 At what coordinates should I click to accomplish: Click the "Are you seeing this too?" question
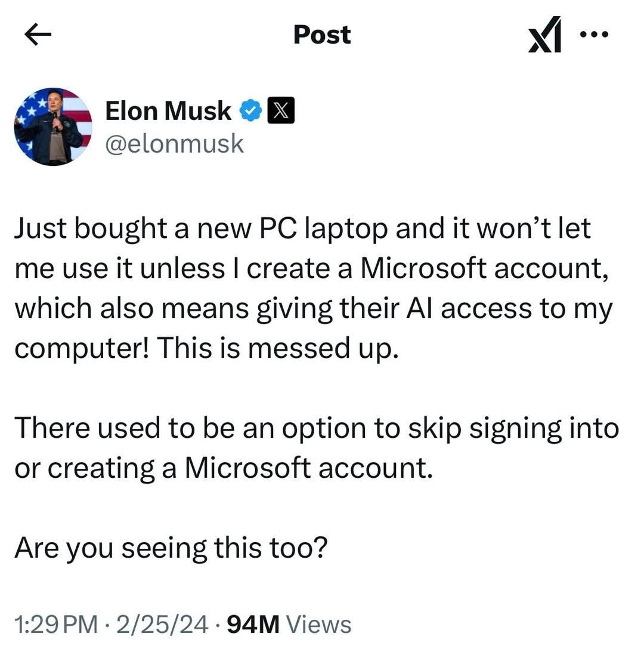coord(171,548)
